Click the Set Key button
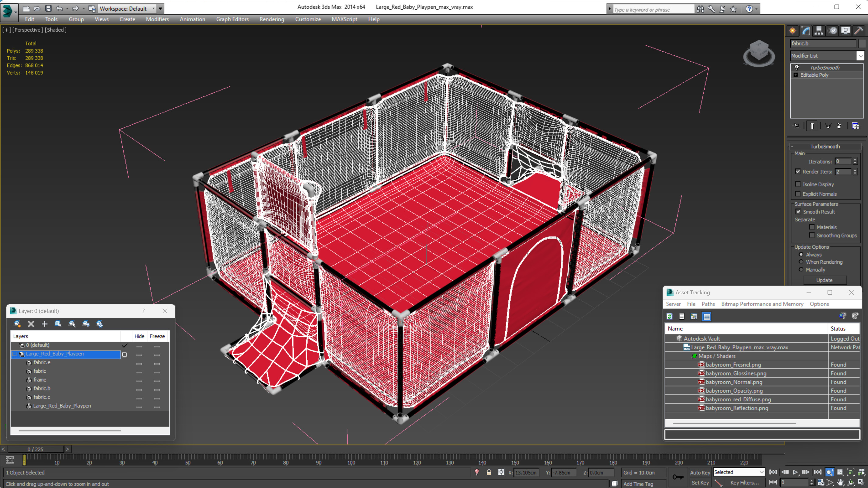The height and width of the screenshot is (488, 868). click(x=699, y=483)
